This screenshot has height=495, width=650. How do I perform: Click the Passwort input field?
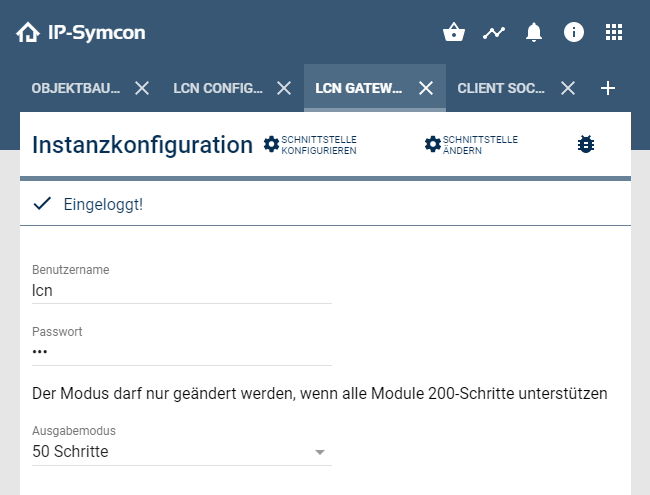(181, 352)
